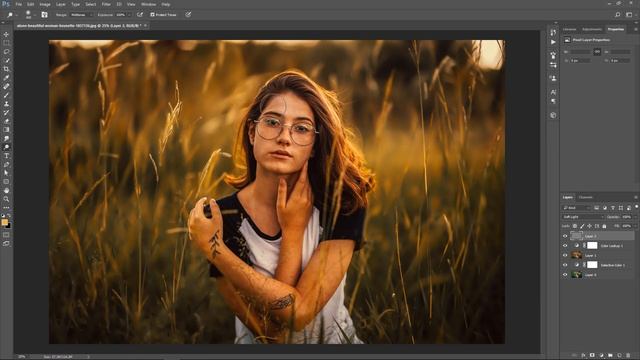Select the Eyedropper tool
640x360 pixels.
click(6, 78)
